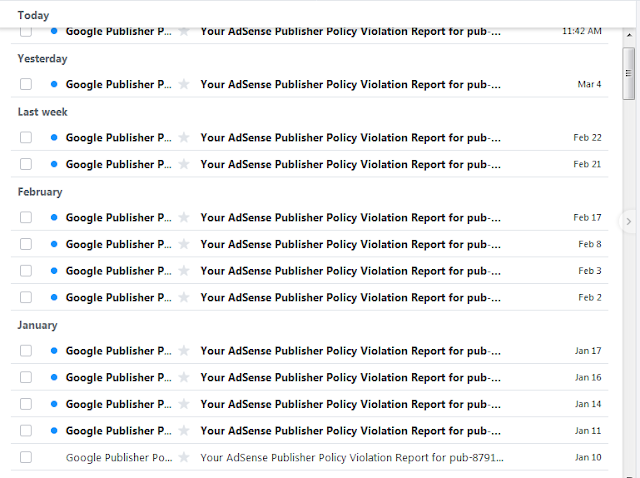640x478 pixels.
Task: Star the email dated Jan 16
Action: [x=184, y=377]
